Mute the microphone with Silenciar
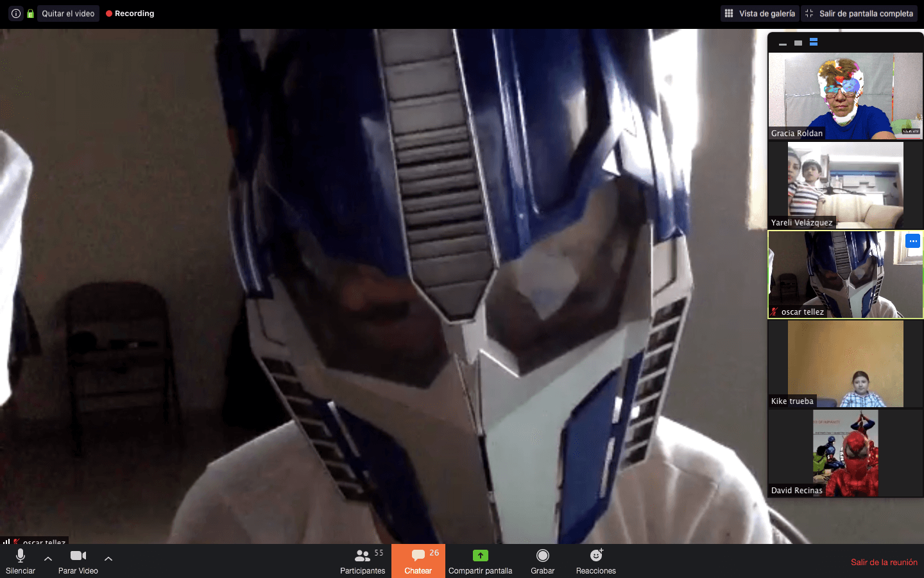The image size is (924, 578). tap(21, 561)
